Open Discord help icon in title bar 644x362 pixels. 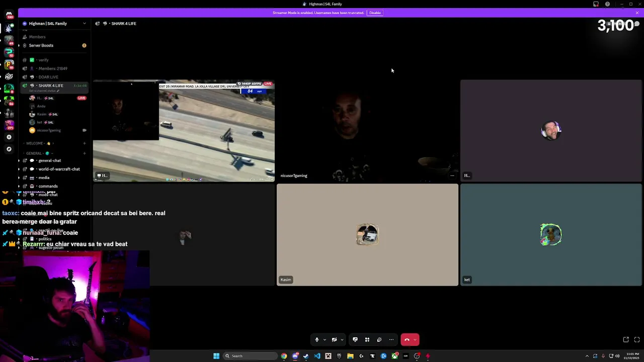pos(607,4)
